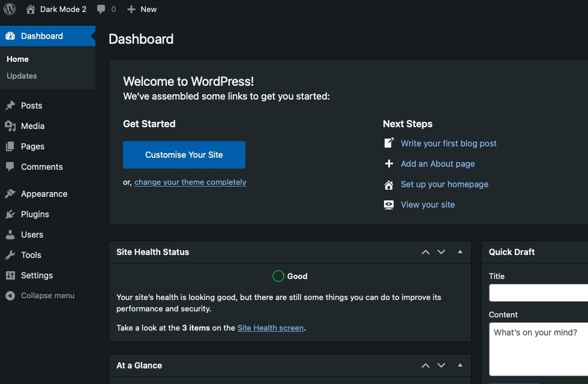Screen dimensions: 588x384
Task: Click the green Good status circle
Action: click(x=278, y=276)
